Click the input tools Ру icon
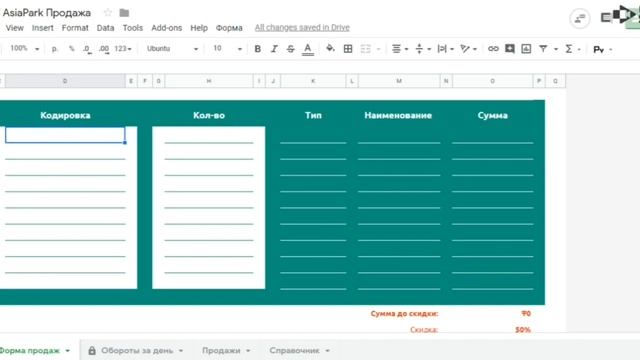The image size is (640, 360). pos(598,49)
